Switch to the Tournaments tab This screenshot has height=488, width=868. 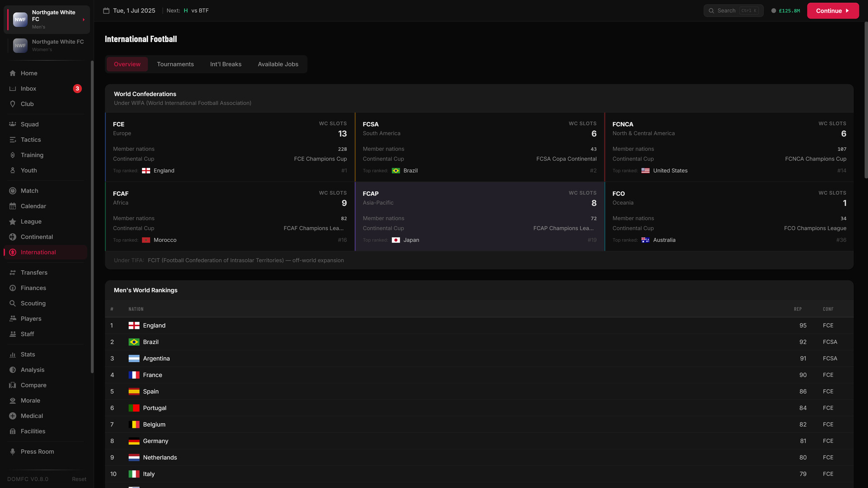click(x=175, y=64)
